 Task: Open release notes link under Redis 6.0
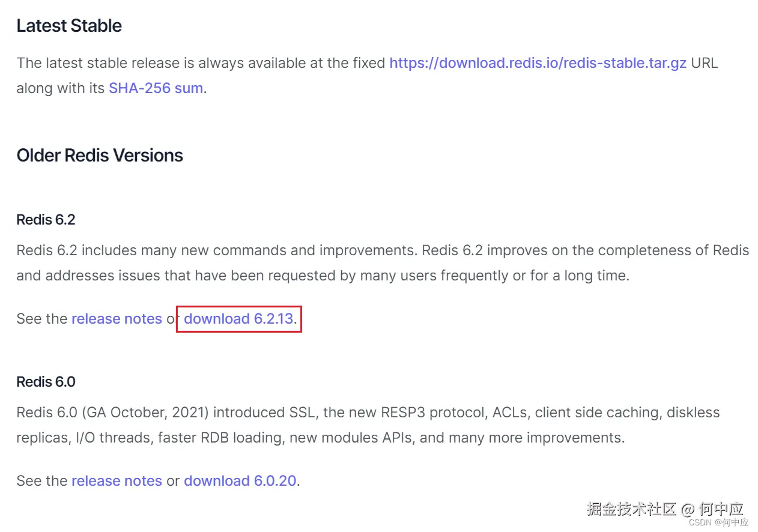point(117,481)
